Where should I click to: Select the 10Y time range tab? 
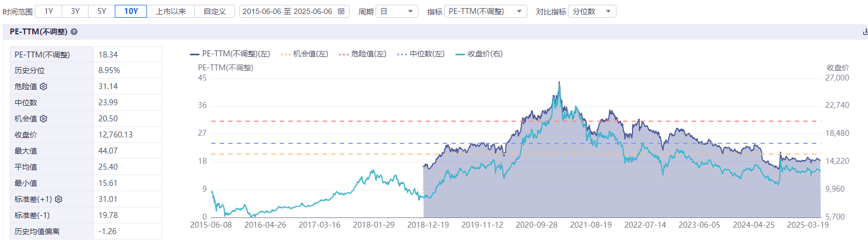131,11
